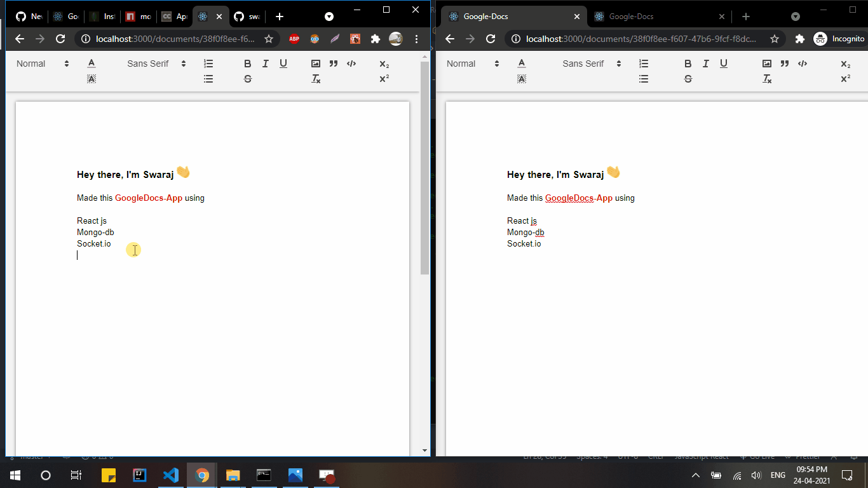
Task: Apply blockquote in left window editor
Action: coord(334,64)
